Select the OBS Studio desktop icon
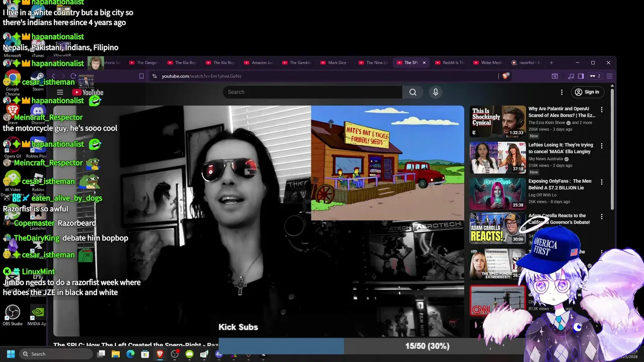Image resolution: width=644 pixels, height=362 pixels. 13,316
